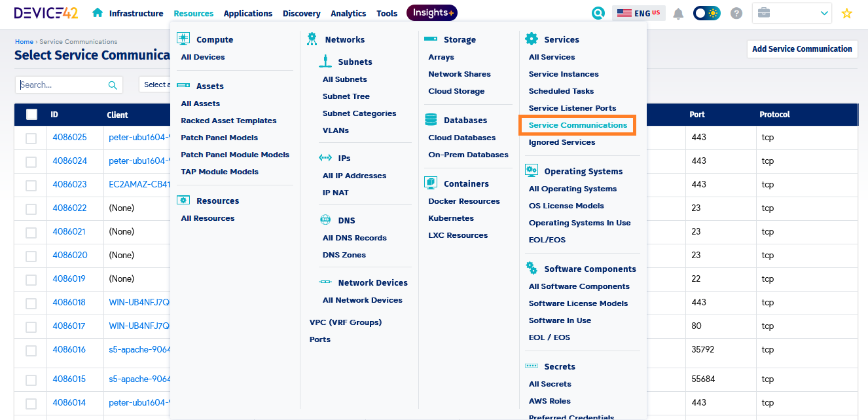Click the favorites star icon
868x420 pixels.
point(846,13)
